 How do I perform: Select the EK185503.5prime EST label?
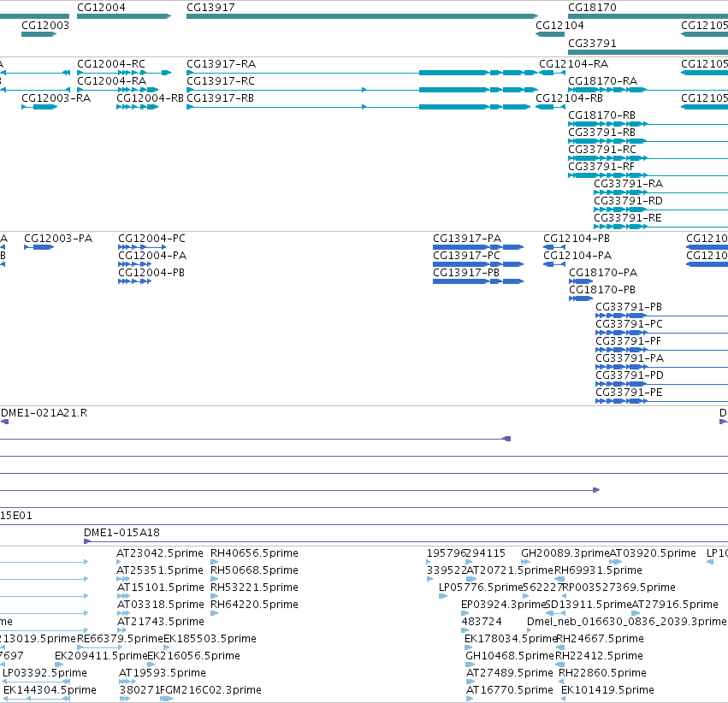coord(210,639)
